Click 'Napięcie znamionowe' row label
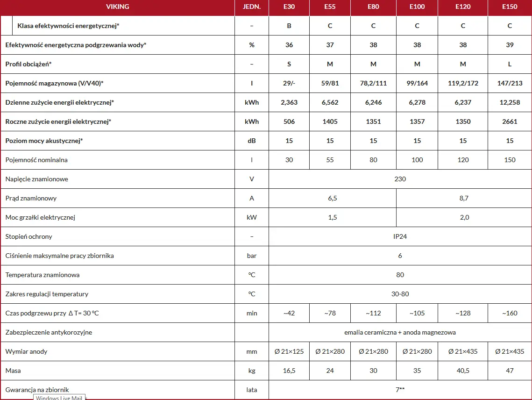 [x=36, y=179]
